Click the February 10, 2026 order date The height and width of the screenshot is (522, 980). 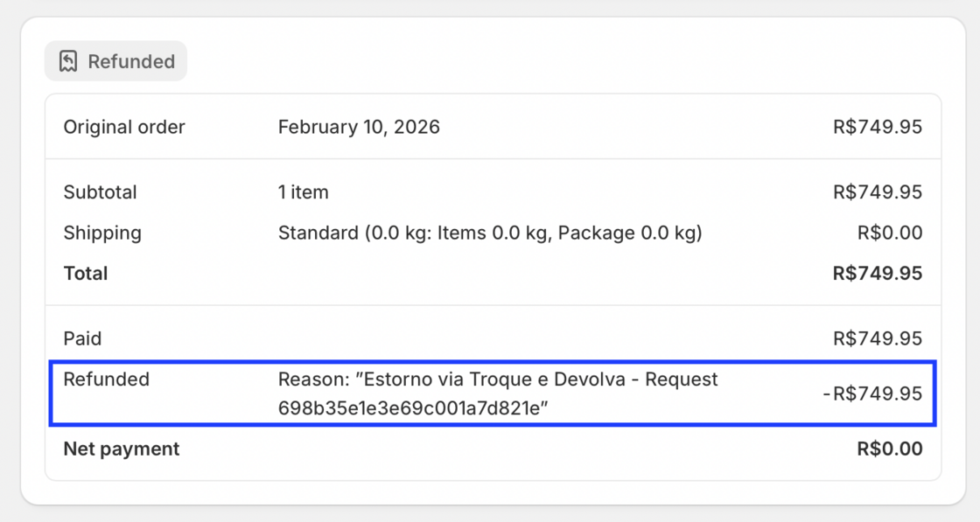tap(359, 127)
